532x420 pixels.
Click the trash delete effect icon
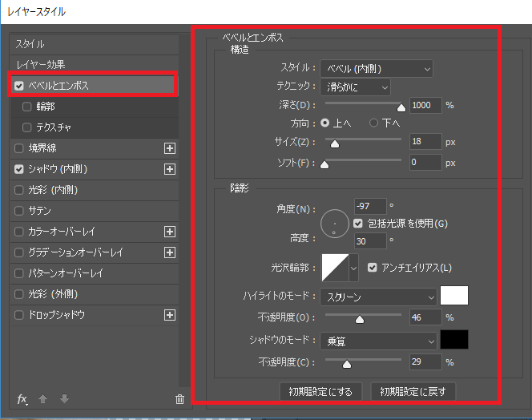click(x=179, y=399)
